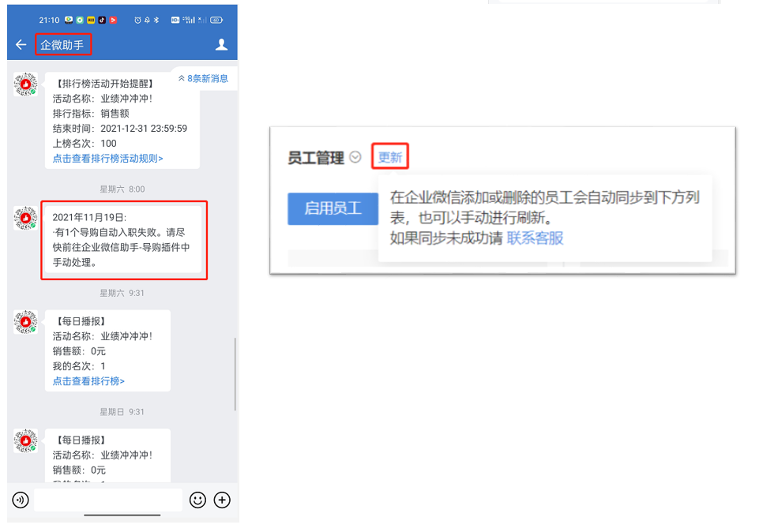Tap the alarm icon in the status bar

(137, 20)
